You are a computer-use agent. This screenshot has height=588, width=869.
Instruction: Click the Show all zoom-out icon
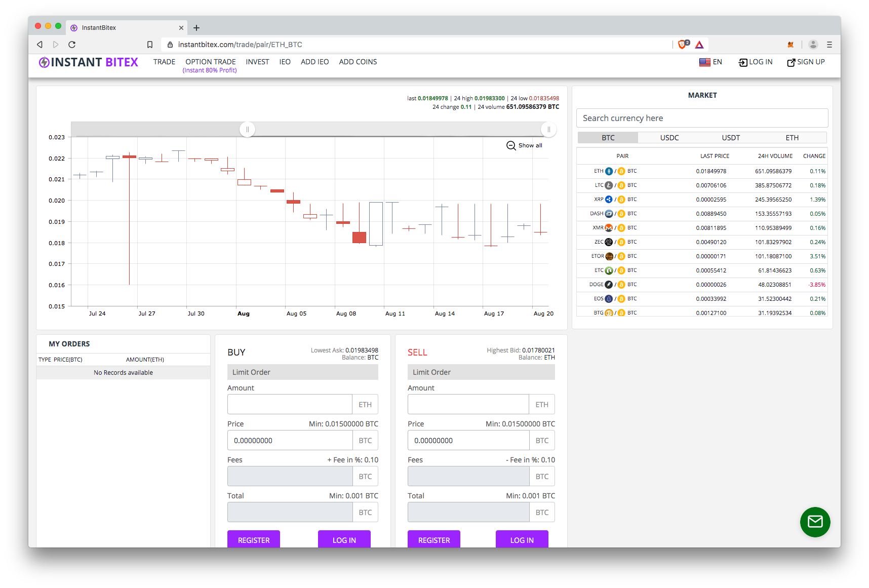click(x=511, y=145)
